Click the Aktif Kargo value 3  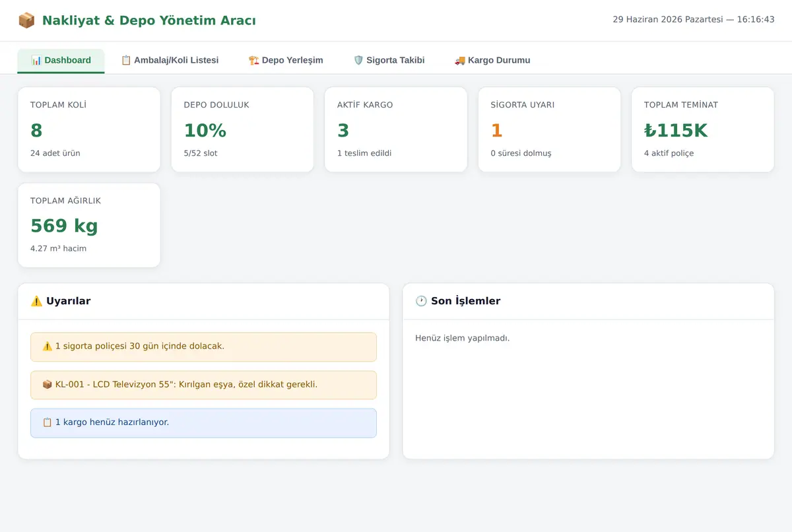343,131
